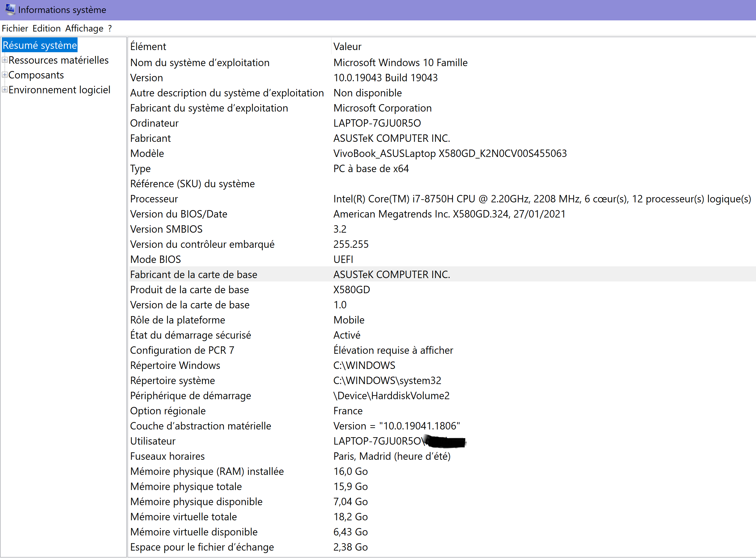The image size is (756, 558).
Task: Click the X580GD baseboard product value
Action: pos(352,290)
